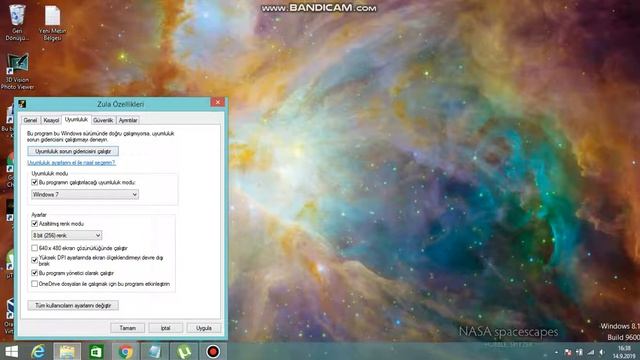Launch 3D Vision Photo Viewer shortcut
The height and width of the screenshot is (360, 640).
(17, 71)
